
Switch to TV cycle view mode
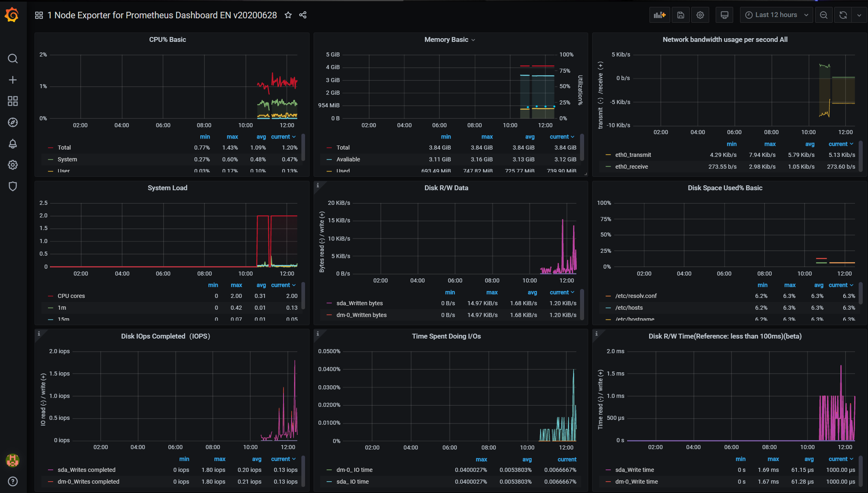[724, 15]
